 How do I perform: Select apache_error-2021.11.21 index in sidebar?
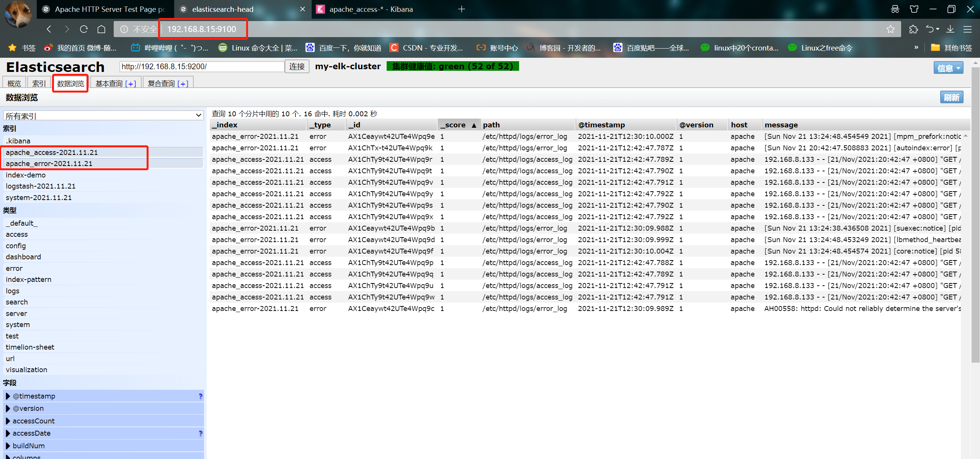click(x=103, y=163)
